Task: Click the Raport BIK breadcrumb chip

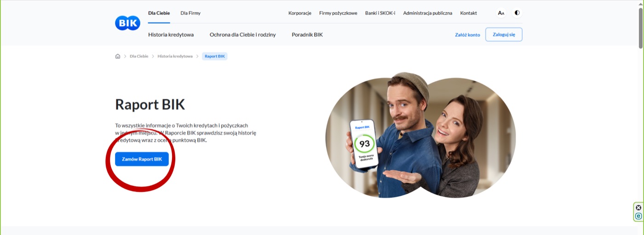Action: (215, 56)
